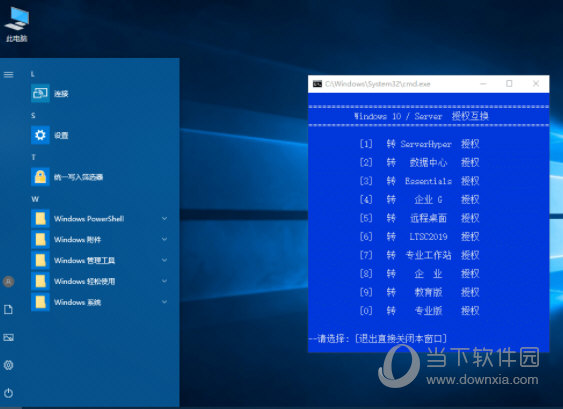Expand Windows 管理工具 chevron
Viewport: 563px width, 409px height.
point(164,260)
